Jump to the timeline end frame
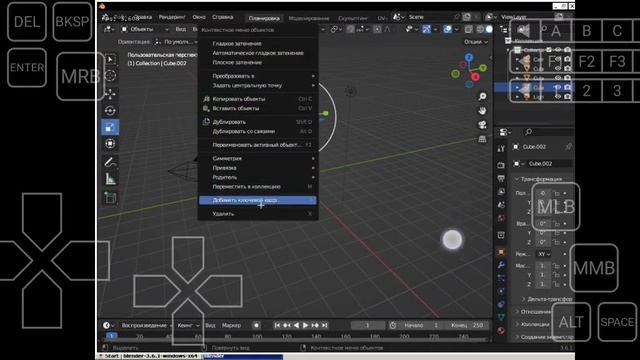 point(324,325)
